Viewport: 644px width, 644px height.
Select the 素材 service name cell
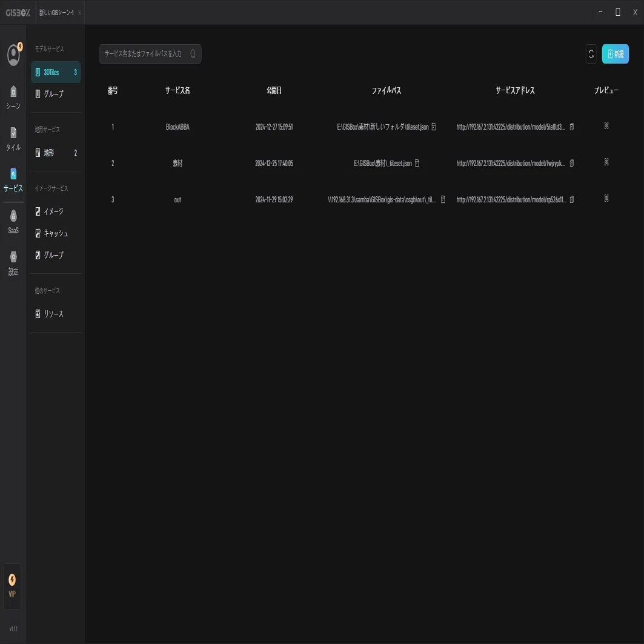[178, 163]
